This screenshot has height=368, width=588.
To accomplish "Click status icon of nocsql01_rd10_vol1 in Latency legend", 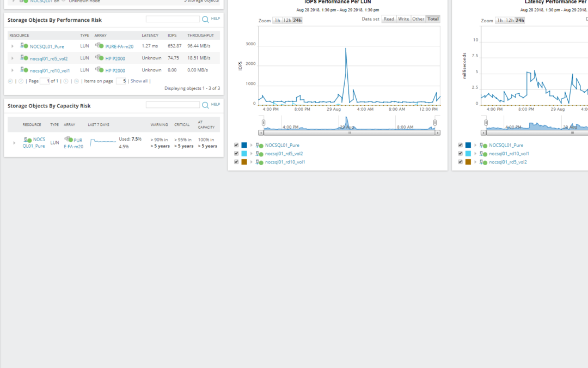I will click(x=483, y=154).
